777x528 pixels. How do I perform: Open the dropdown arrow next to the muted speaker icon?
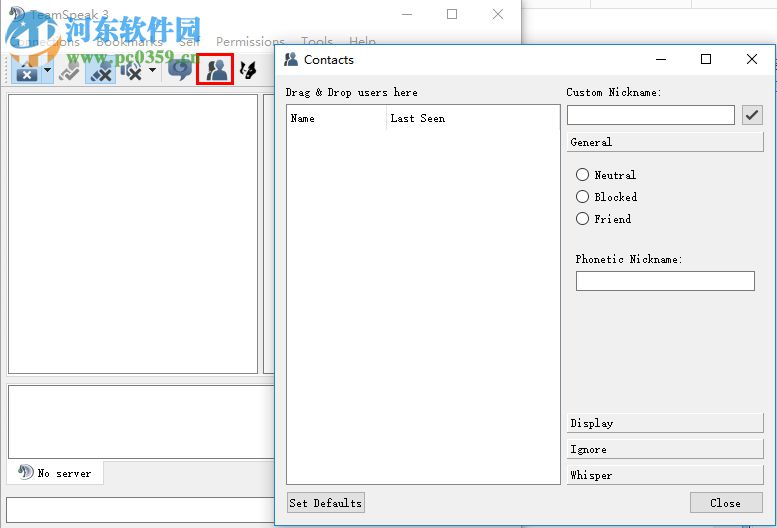(153, 70)
